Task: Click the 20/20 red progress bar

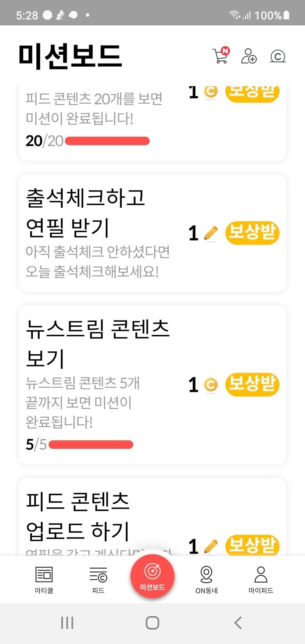Action: click(x=107, y=141)
